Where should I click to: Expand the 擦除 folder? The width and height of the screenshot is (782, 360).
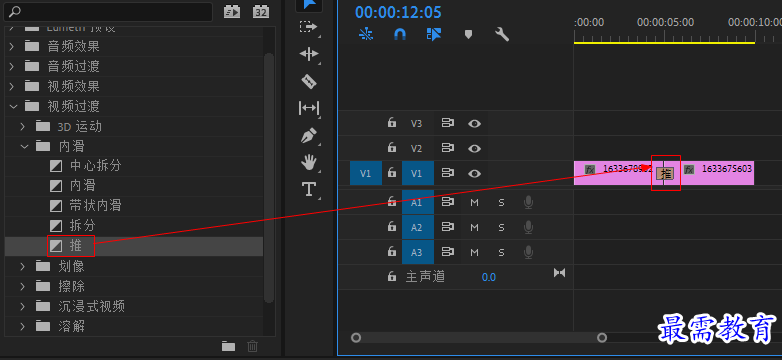point(23,286)
